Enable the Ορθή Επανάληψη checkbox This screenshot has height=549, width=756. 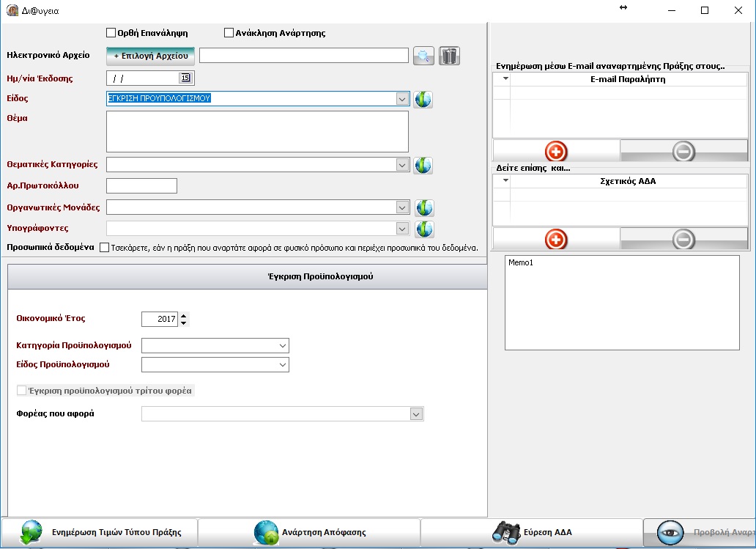tap(111, 33)
